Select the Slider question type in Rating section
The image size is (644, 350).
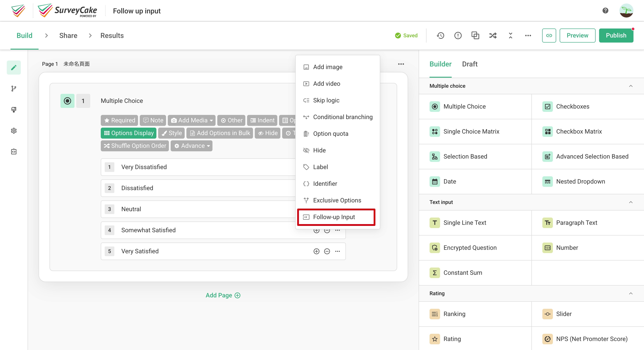(x=564, y=314)
